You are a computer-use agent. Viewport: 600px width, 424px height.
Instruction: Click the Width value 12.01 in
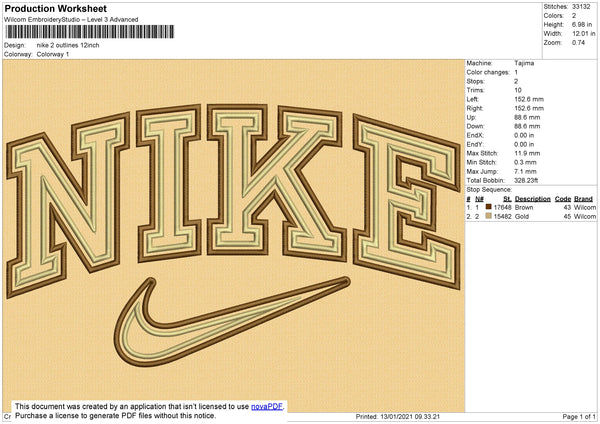584,34
